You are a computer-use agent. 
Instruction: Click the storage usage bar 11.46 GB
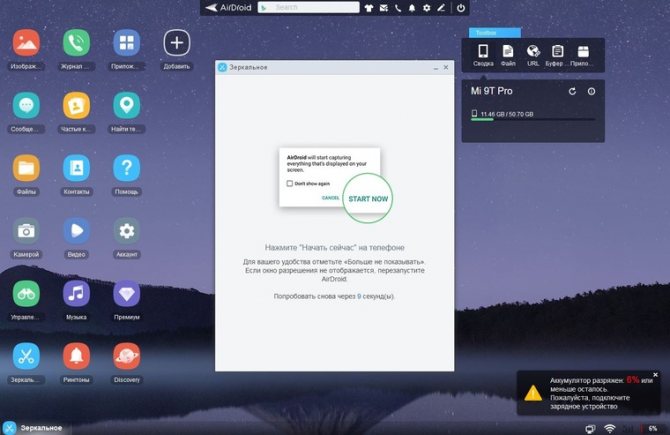[x=533, y=120]
